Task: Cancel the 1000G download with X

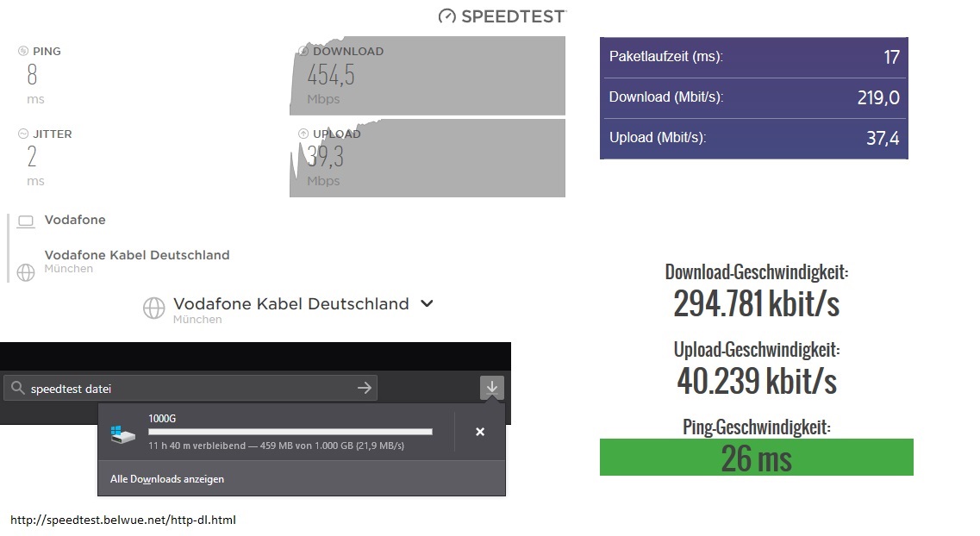Action: tap(480, 432)
